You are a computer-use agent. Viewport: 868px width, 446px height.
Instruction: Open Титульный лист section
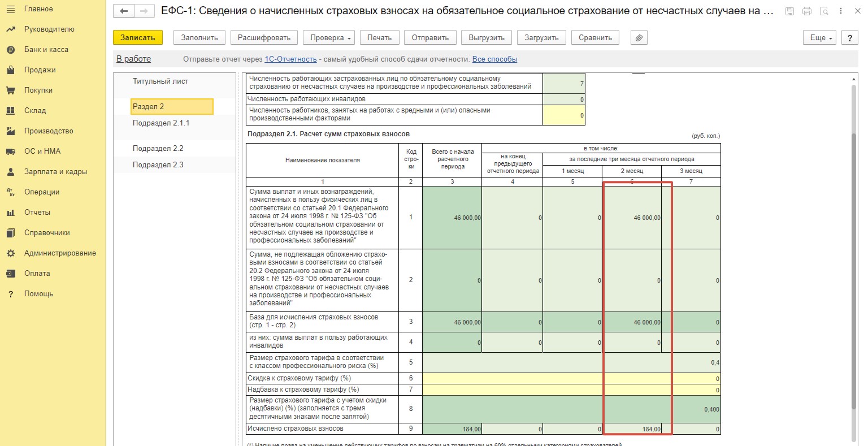point(160,81)
